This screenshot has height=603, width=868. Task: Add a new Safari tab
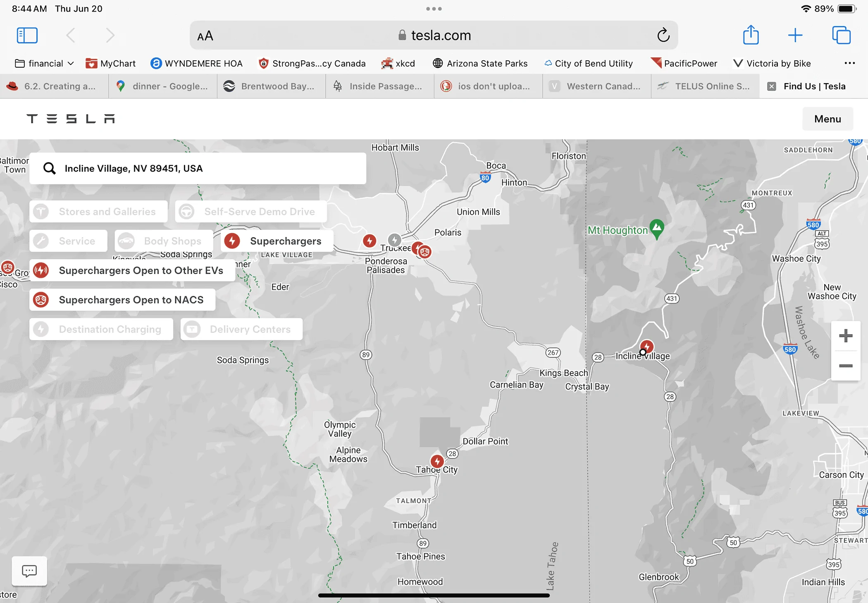(795, 35)
